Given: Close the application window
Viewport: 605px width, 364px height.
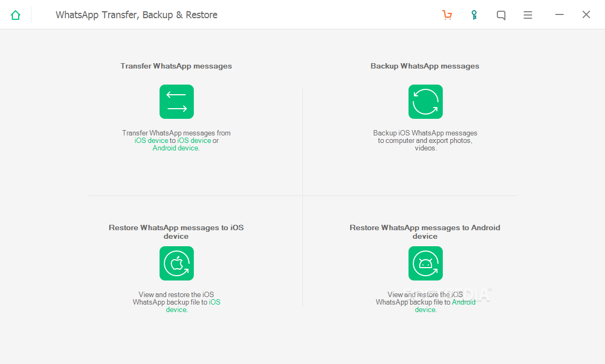Looking at the screenshot, I should pyautogui.click(x=586, y=14).
